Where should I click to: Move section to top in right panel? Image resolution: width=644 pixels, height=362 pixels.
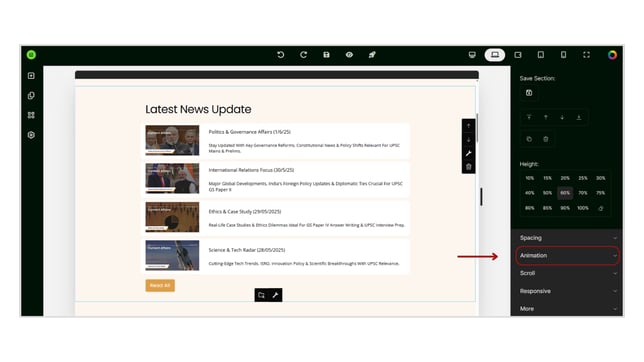pos(529,117)
